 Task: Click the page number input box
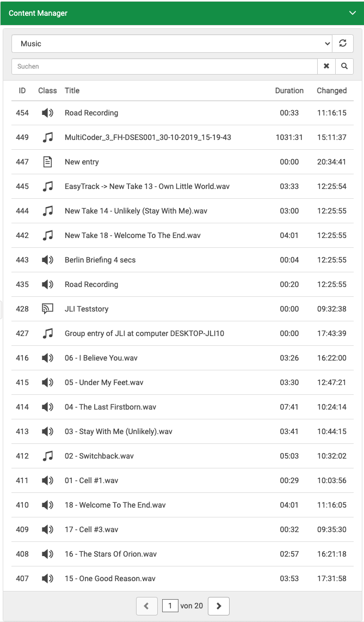coord(170,606)
